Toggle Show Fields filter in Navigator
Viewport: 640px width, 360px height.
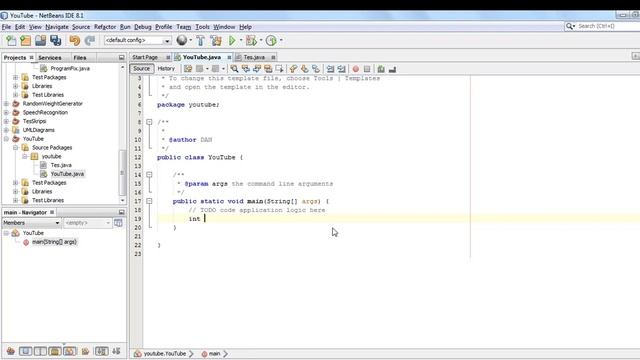click(x=25, y=351)
